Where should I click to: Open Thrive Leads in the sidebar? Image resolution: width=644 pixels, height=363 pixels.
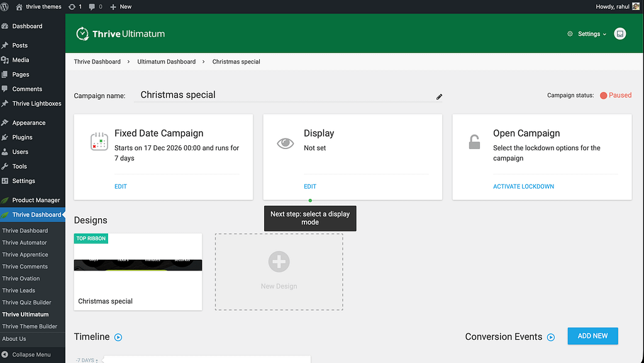click(x=19, y=291)
